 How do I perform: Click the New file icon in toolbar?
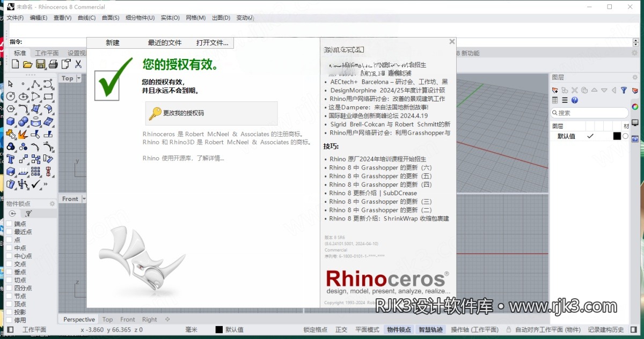coord(16,64)
